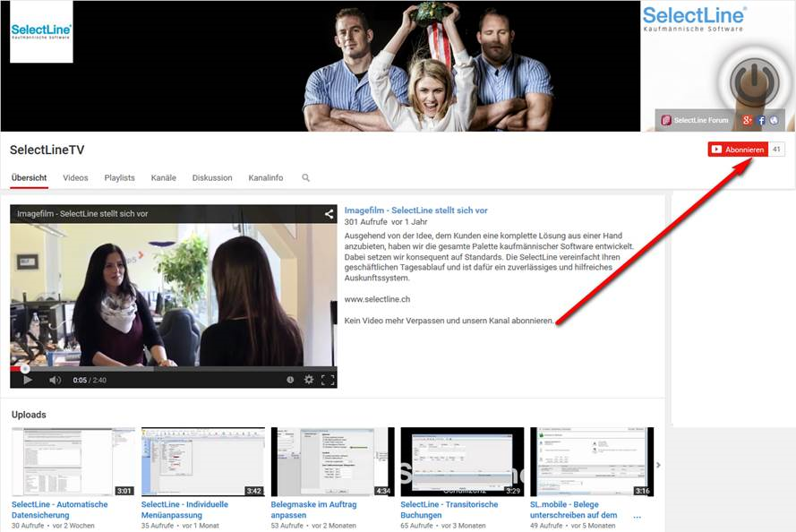Open the Playlists tab
The image size is (796, 532).
point(119,177)
